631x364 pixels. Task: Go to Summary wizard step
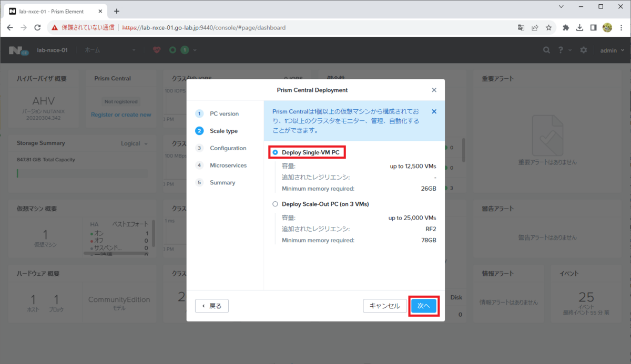click(x=216, y=182)
